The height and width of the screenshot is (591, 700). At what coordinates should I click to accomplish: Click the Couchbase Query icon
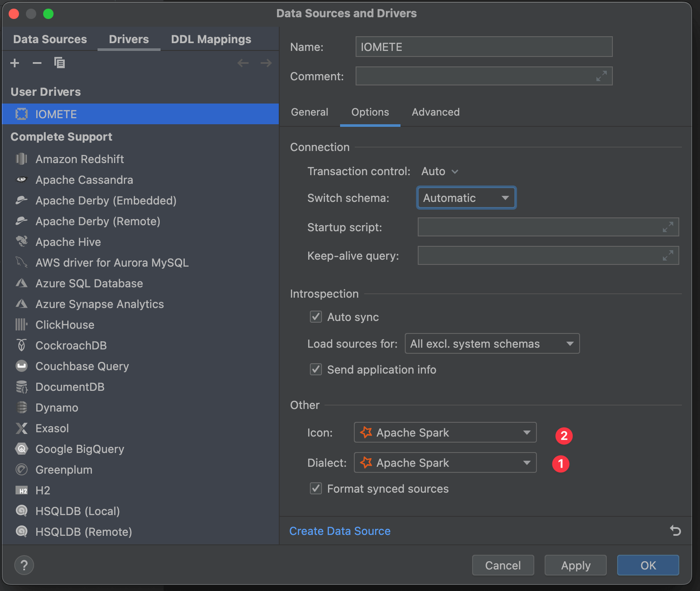coord(22,366)
